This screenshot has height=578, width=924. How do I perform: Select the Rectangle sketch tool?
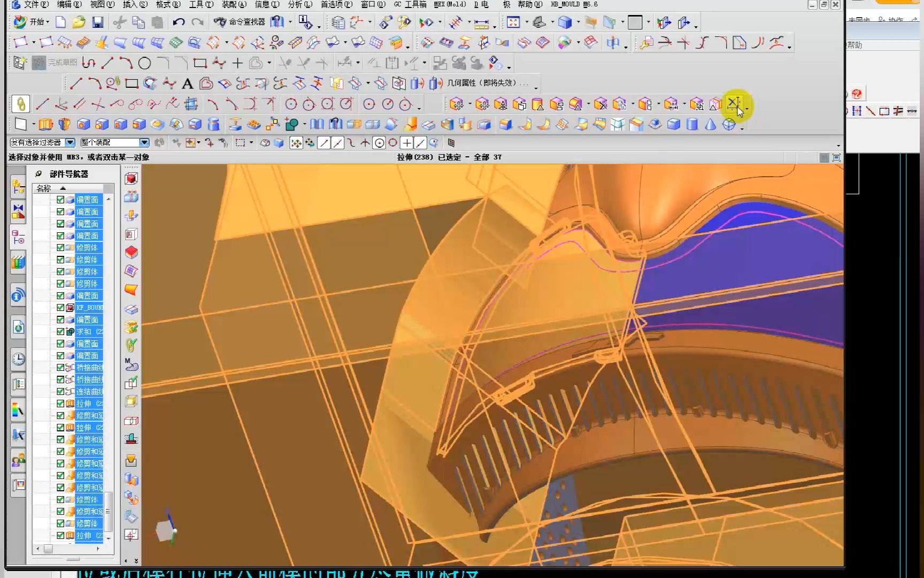[x=200, y=63]
